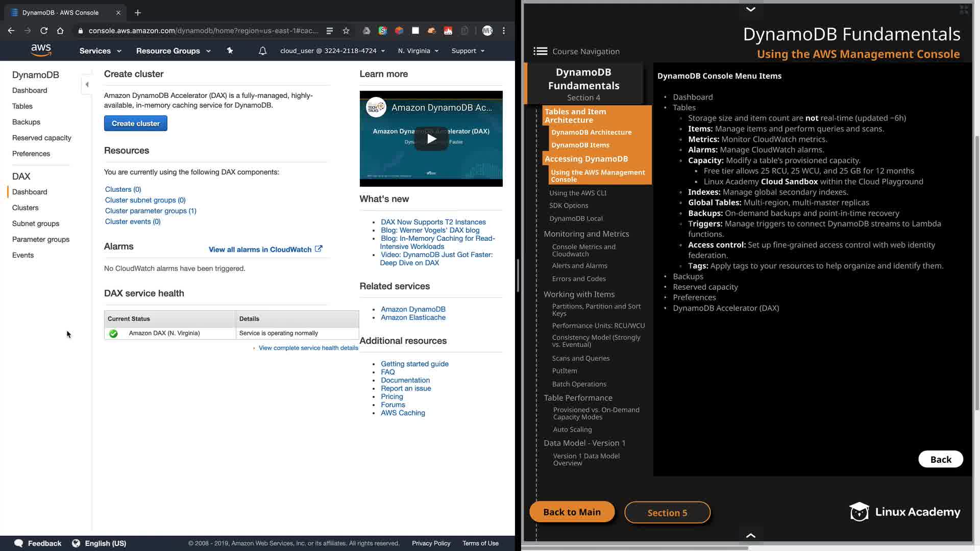Select Tables in DynamoDB sidebar
The height and width of the screenshot is (551, 980).
coord(22,106)
